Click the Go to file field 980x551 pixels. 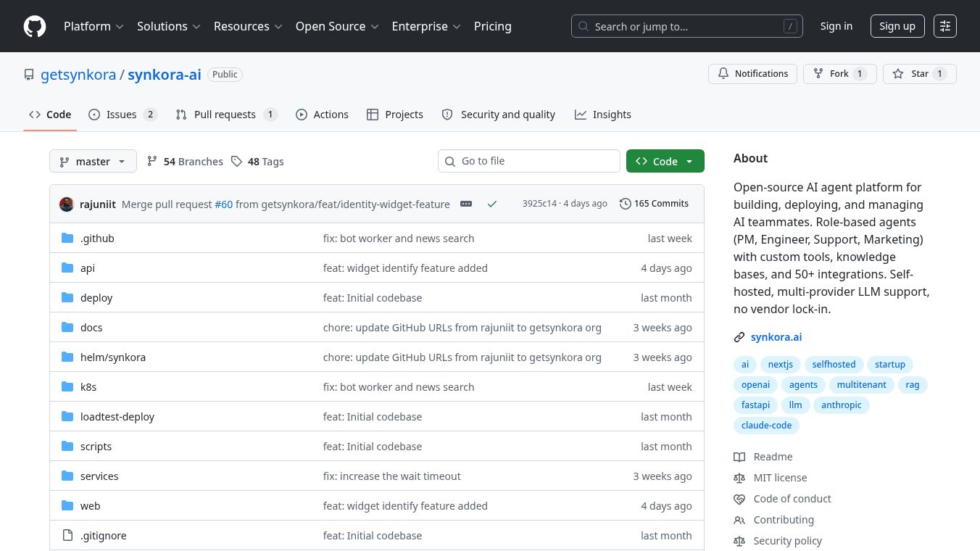point(529,161)
